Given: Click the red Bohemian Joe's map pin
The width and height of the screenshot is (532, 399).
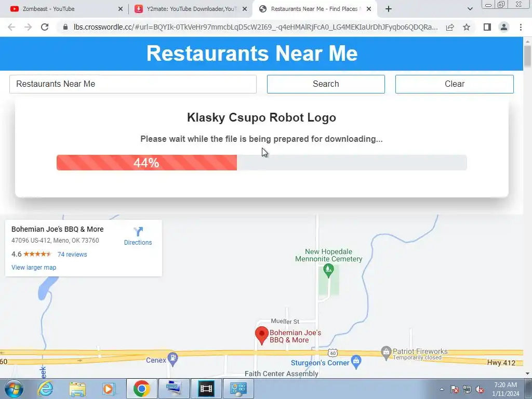Looking at the screenshot, I should (x=262, y=335).
